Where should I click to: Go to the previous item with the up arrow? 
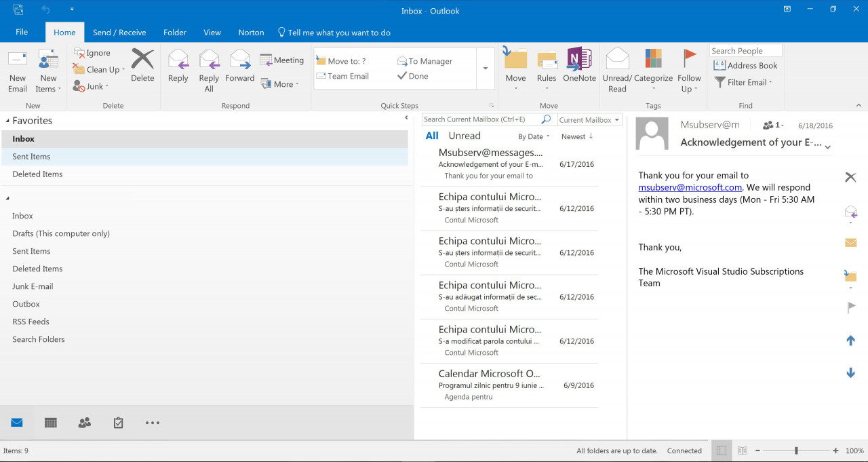850,341
